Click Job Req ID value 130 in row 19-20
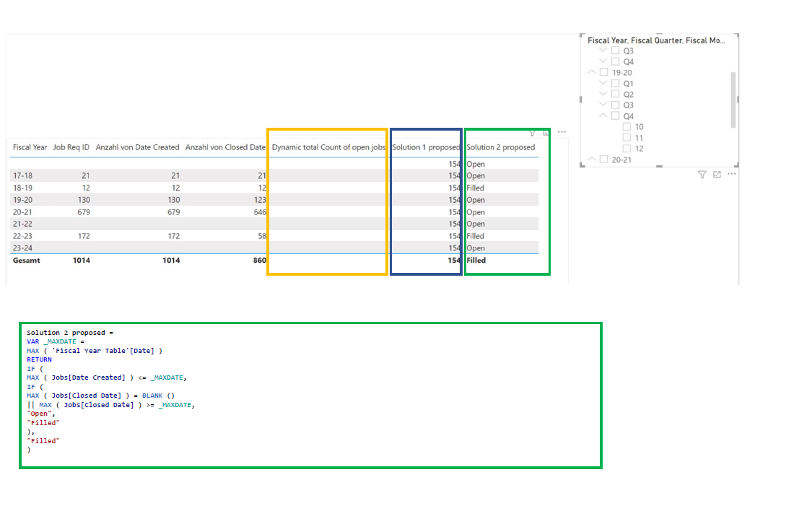The width and height of the screenshot is (812, 506). pyautogui.click(x=84, y=200)
